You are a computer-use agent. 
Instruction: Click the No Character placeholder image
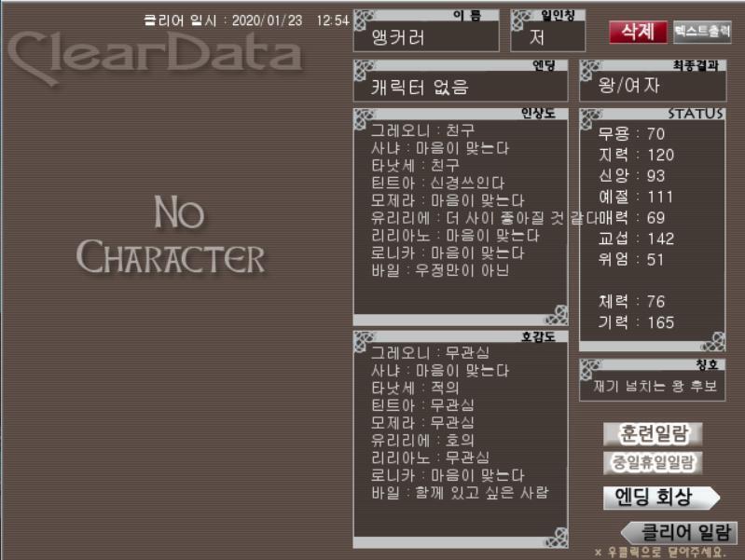pyautogui.click(x=171, y=235)
